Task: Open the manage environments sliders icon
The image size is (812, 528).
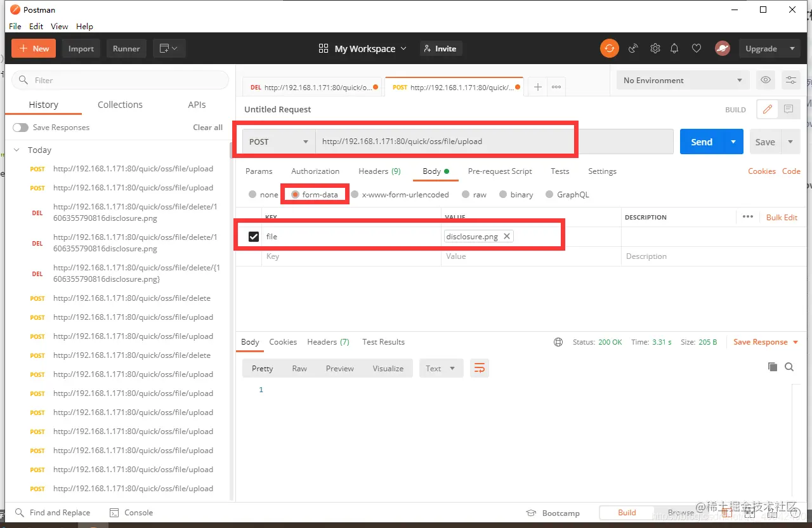Action: 790,80
